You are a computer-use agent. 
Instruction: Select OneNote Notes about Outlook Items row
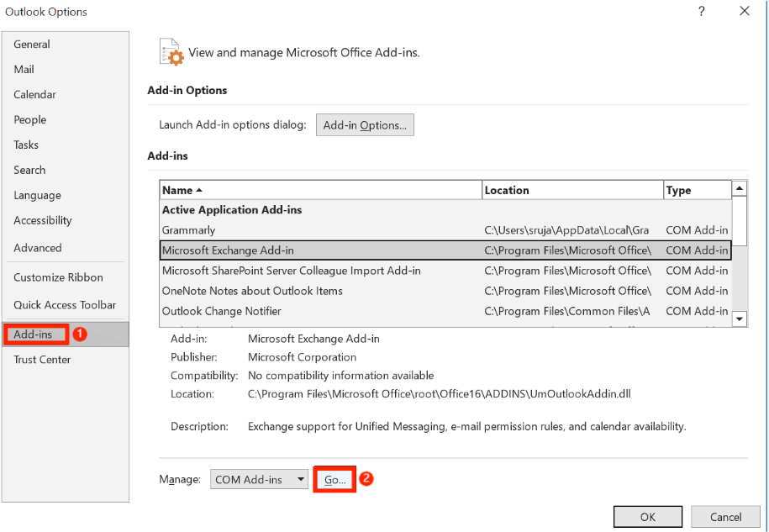[x=445, y=291]
